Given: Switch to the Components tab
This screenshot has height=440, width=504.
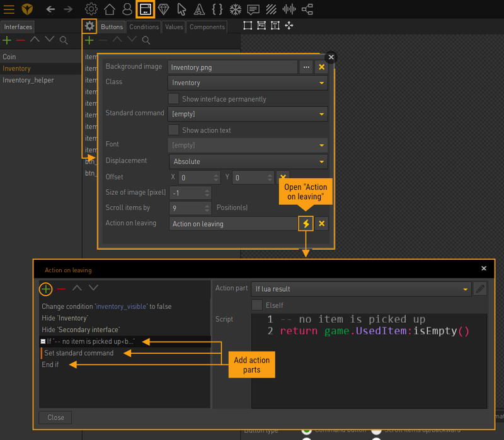Looking at the screenshot, I should tap(208, 27).
